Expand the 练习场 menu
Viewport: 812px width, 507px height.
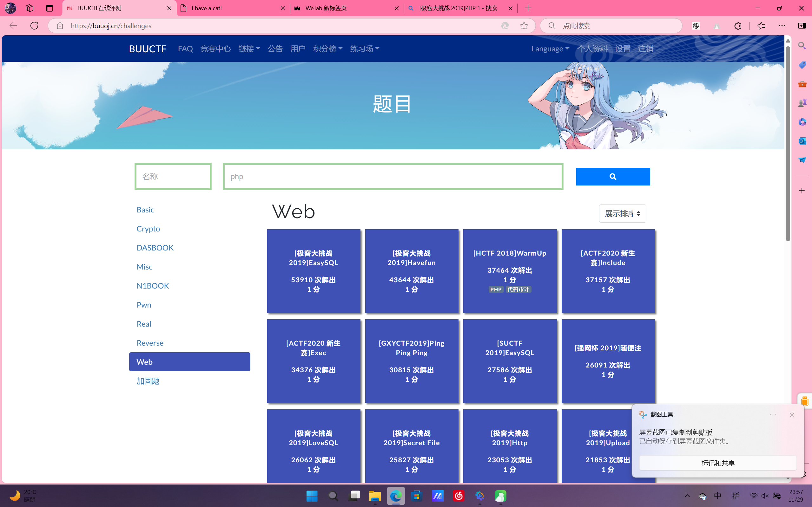[x=364, y=49]
